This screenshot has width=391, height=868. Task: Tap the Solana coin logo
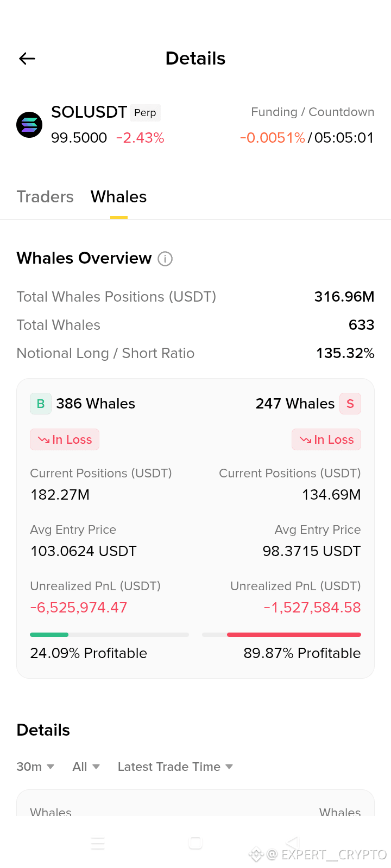29,125
